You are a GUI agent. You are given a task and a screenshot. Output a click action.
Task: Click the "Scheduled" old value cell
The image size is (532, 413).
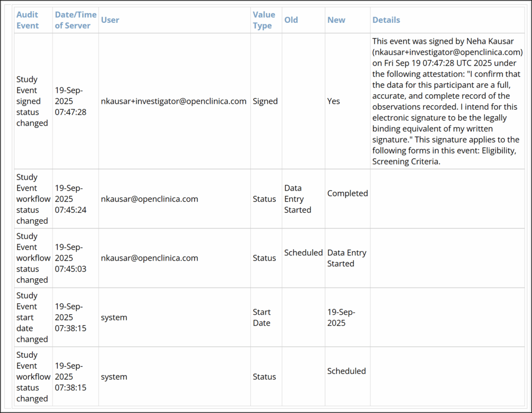pyautogui.click(x=301, y=252)
